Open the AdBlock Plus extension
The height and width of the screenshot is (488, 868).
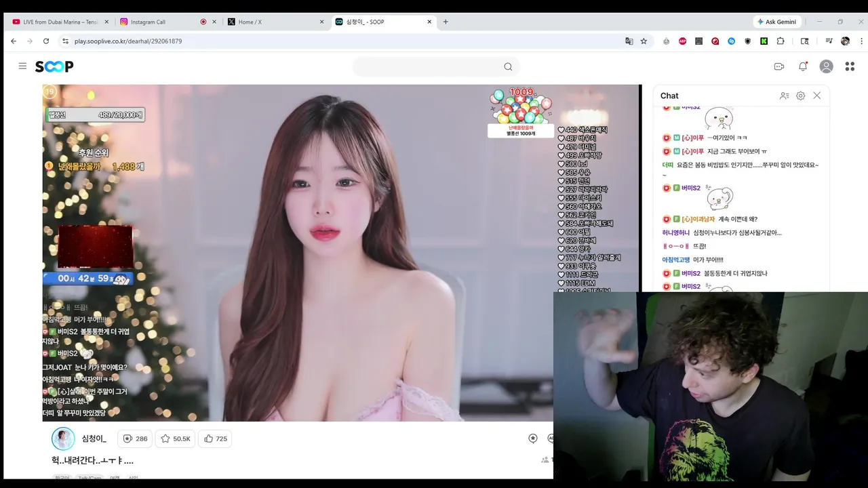[682, 41]
